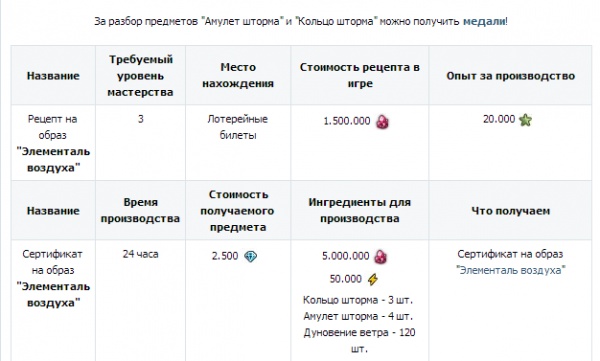The width and height of the screenshot is (600, 361).
Task: Click the Что получаем header cell
Action: (x=510, y=211)
